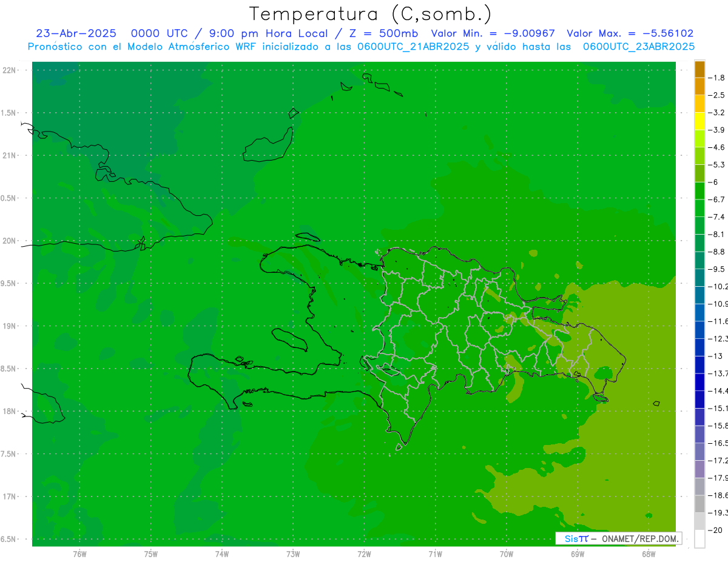Click 'Valor Min. = -9.00967' value
The height and width of the screenshot is (562, 728).
(493, 34)
